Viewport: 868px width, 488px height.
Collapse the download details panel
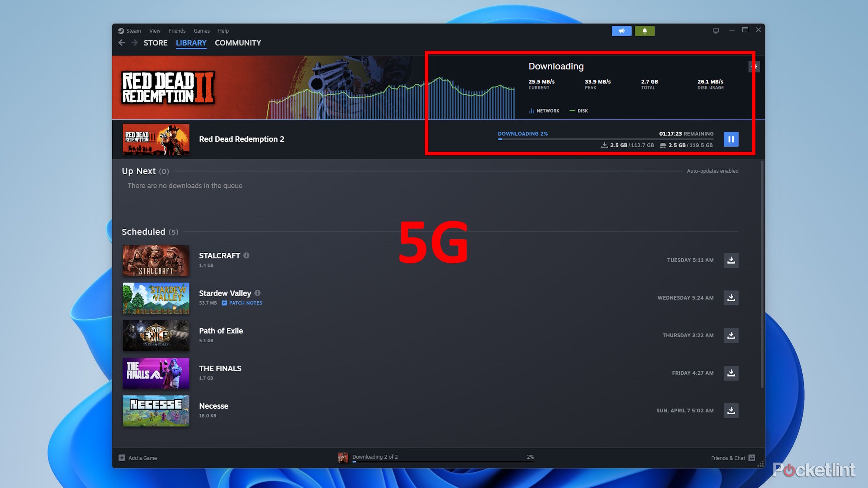click(x=754, y=66)
